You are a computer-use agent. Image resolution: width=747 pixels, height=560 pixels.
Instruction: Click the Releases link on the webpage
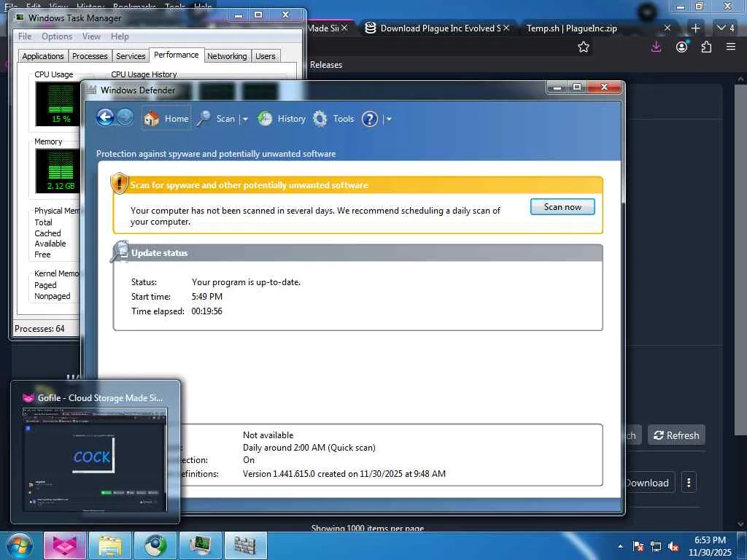click(326, 65)
